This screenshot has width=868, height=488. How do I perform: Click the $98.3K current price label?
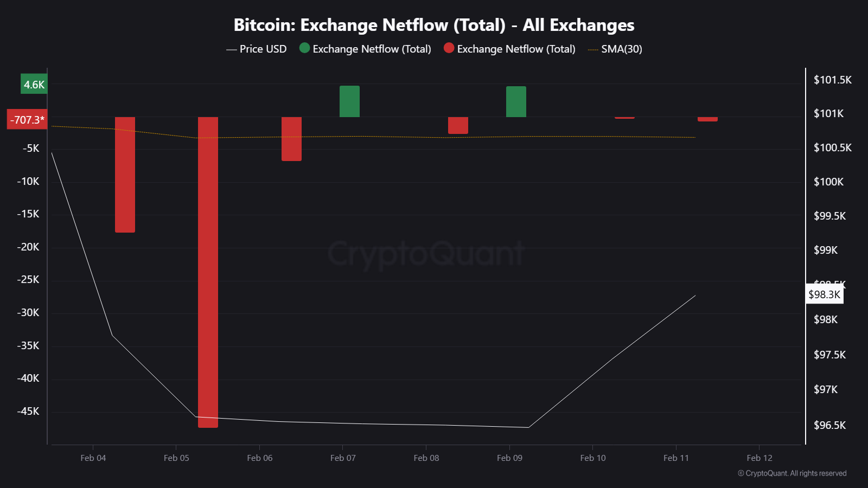pos(824,294)
